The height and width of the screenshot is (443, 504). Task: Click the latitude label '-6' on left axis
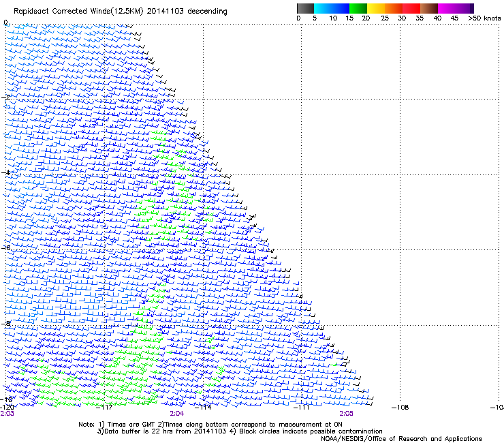click(x=5, y=247)
